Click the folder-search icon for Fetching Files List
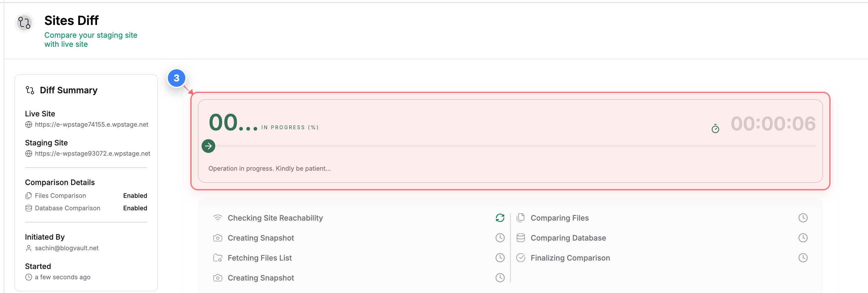Image resolution: width=868 pixels, height=293 pixels. pyautogui.click(x=218, y=258)
